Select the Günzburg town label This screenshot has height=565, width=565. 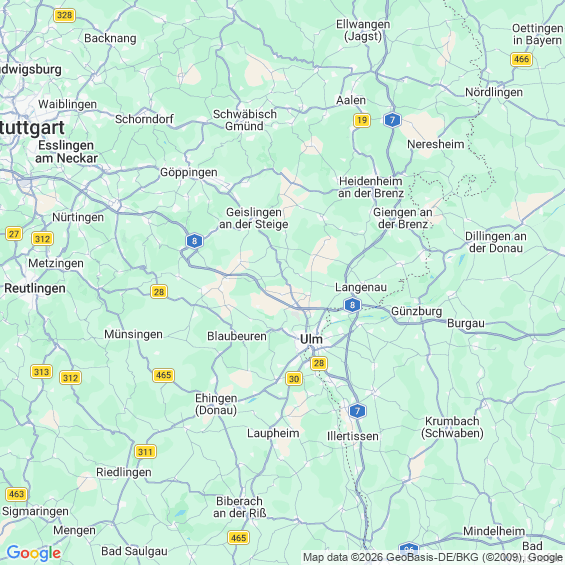(x=416, y=311)
